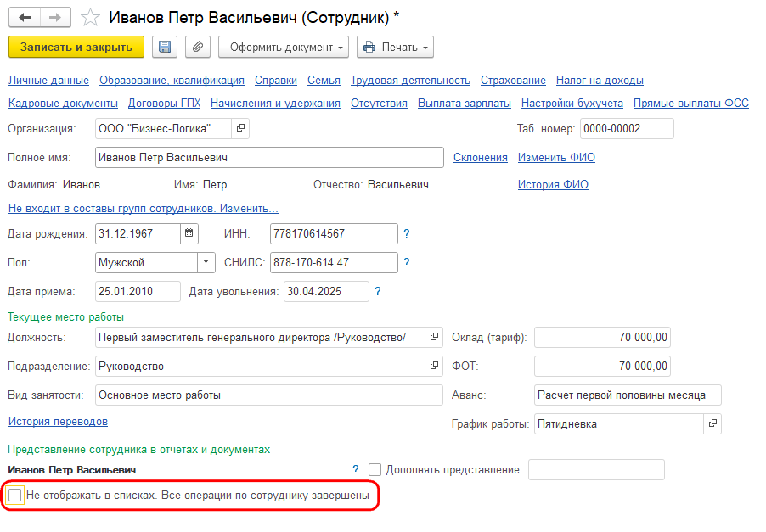This screenshot has width=766, height=532.
Task: Click the Оклад (тариф) field
Action: (x=602, y=337)
